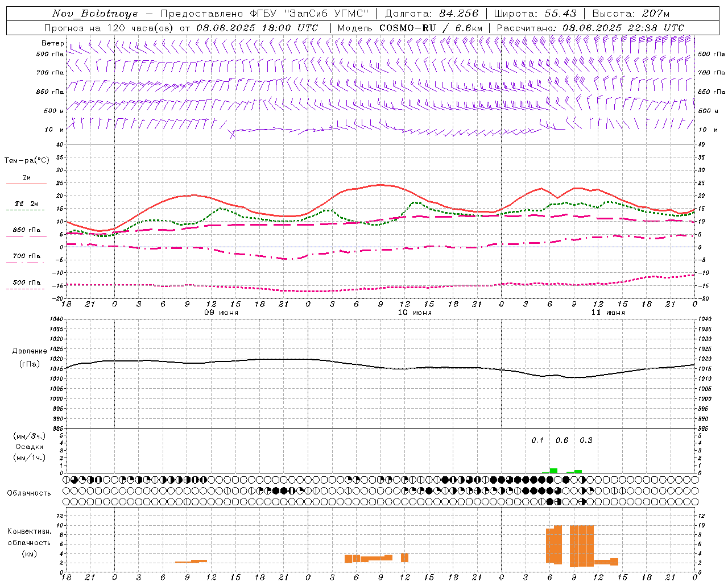This screenshot has height=582, width=728.
Task: Click the Высота: 207м value
Action: click(631, 14)
